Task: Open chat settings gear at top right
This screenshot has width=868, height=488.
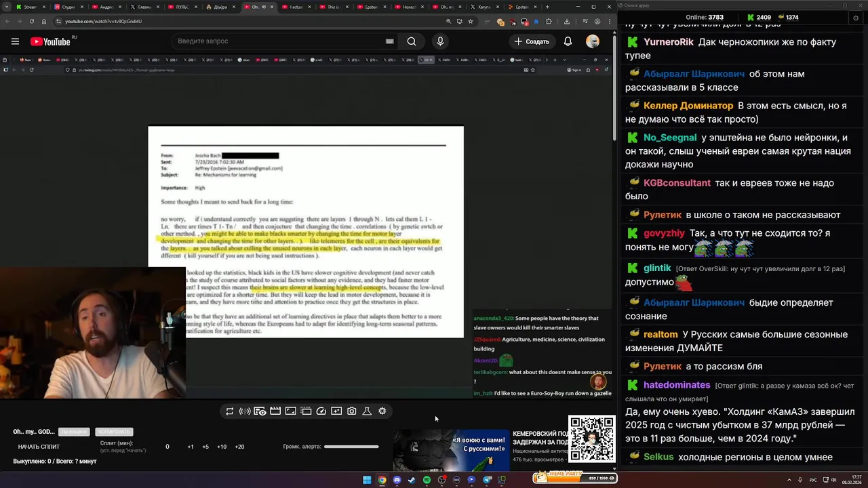Action: coord(856,18)
